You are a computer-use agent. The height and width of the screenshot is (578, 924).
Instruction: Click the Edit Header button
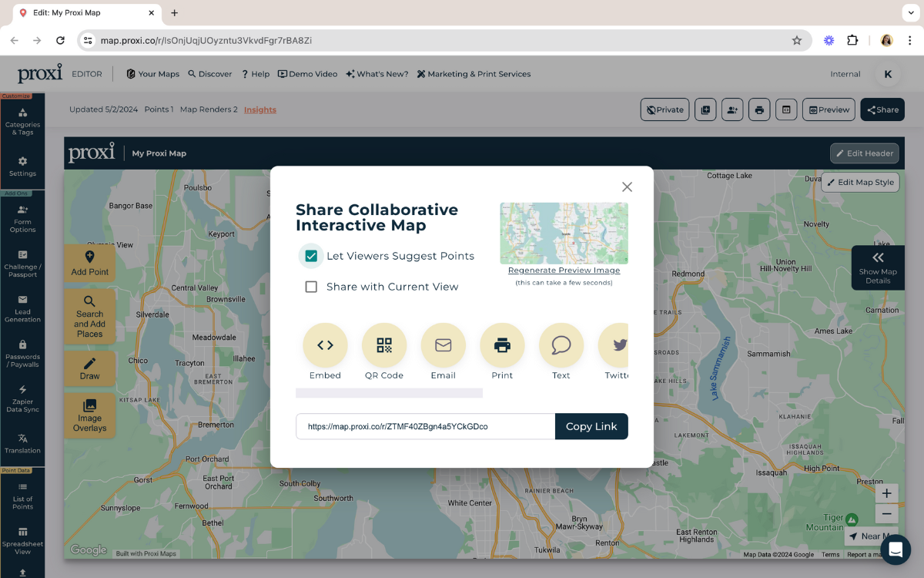click(x=864, y=153)
